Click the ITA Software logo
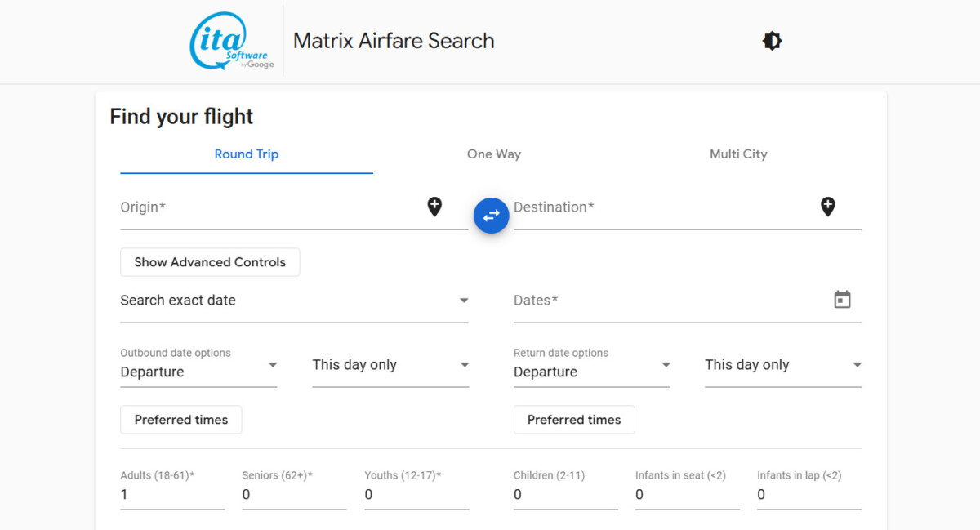The width and height of the screenshot is (980, 530). tap(232, 41)
